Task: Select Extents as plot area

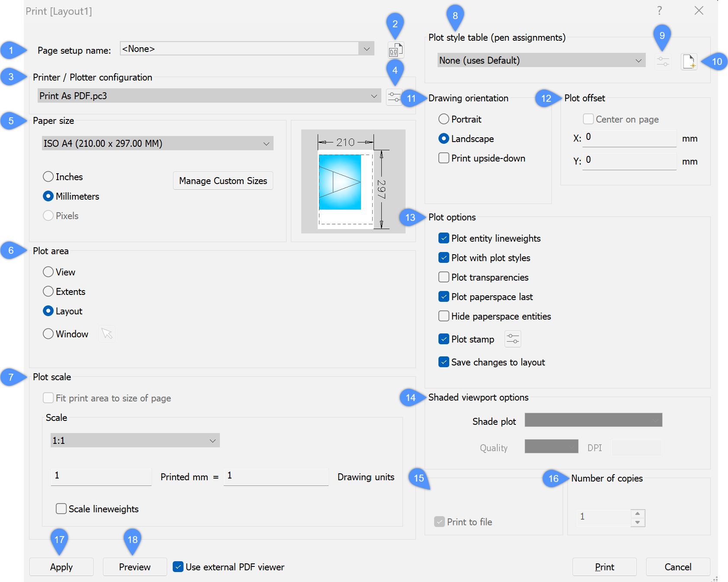Action: [48, 291]
